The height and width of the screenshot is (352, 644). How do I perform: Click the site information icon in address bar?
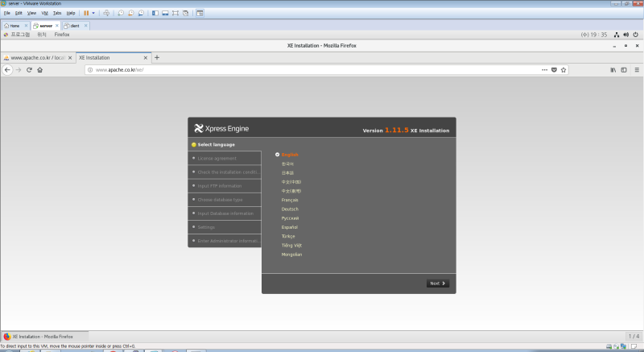click(x=90, y=70)
